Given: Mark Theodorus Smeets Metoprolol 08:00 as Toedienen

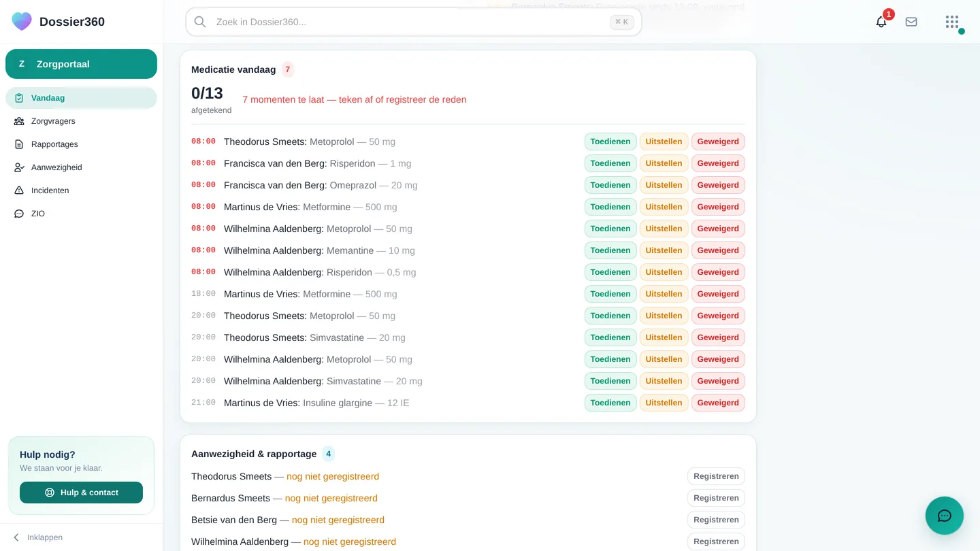Looking at the screenshot, I should (x=610, y=141).
